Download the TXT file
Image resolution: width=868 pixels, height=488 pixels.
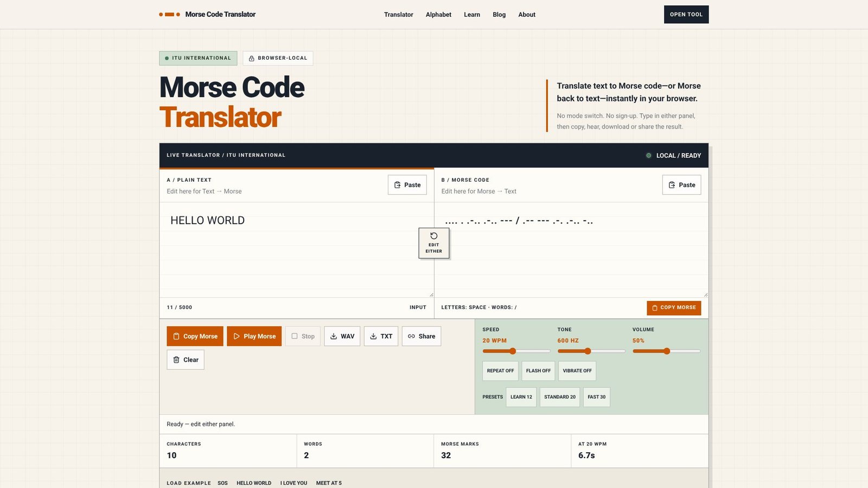[381, 336]
